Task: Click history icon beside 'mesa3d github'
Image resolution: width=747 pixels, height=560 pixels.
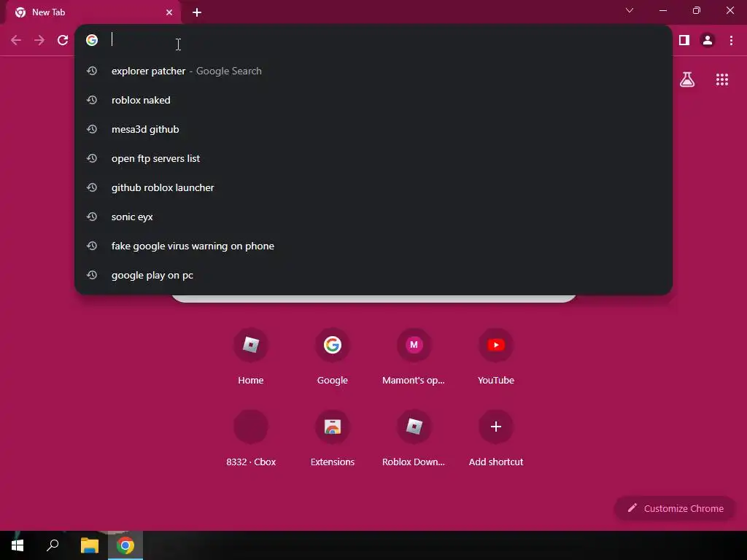Action: [92, 129]
